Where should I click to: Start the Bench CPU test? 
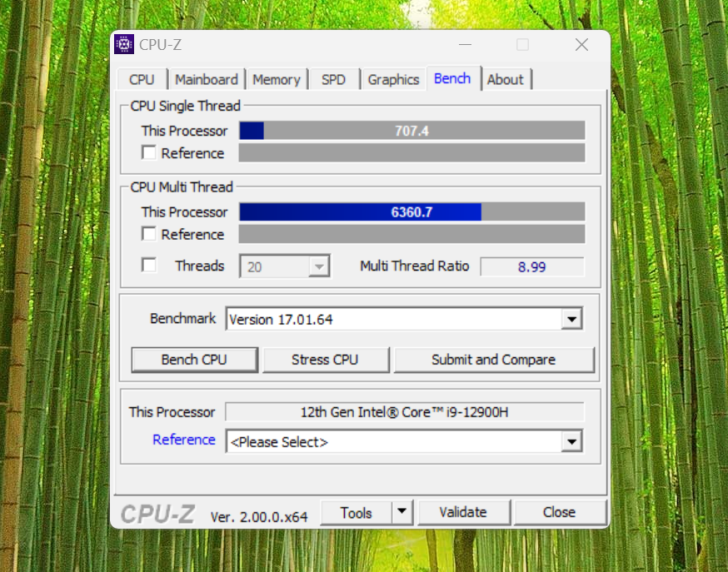(x=194, y=360)
